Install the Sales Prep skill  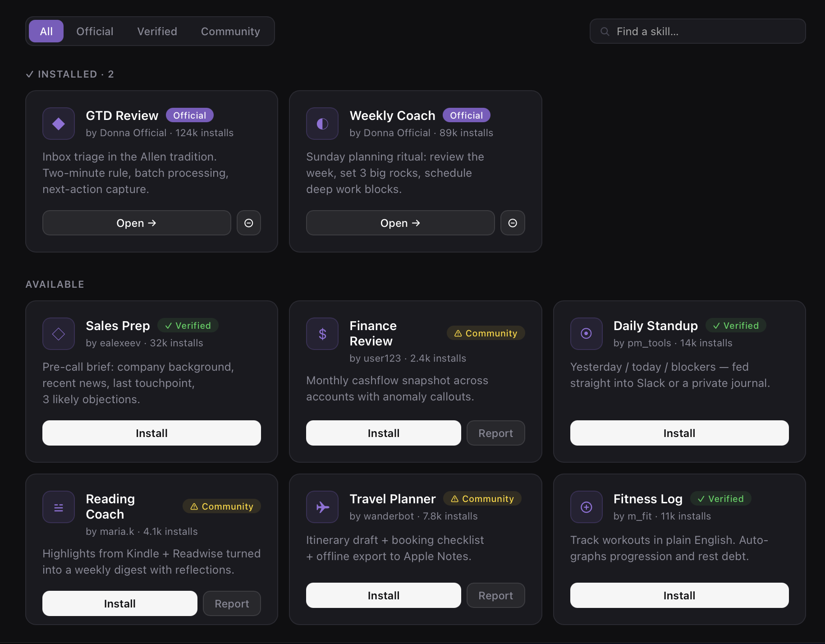[x=151, y=433]
